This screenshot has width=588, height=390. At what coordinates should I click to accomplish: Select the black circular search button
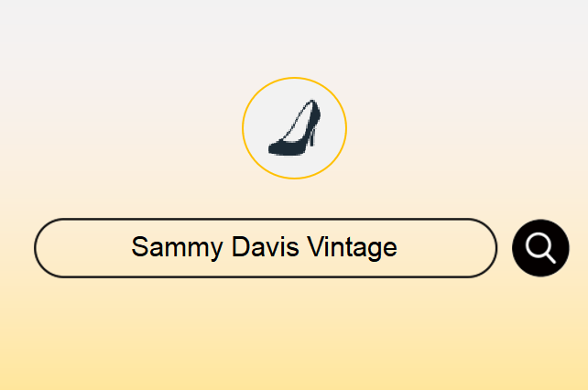[x=540, y=248]
